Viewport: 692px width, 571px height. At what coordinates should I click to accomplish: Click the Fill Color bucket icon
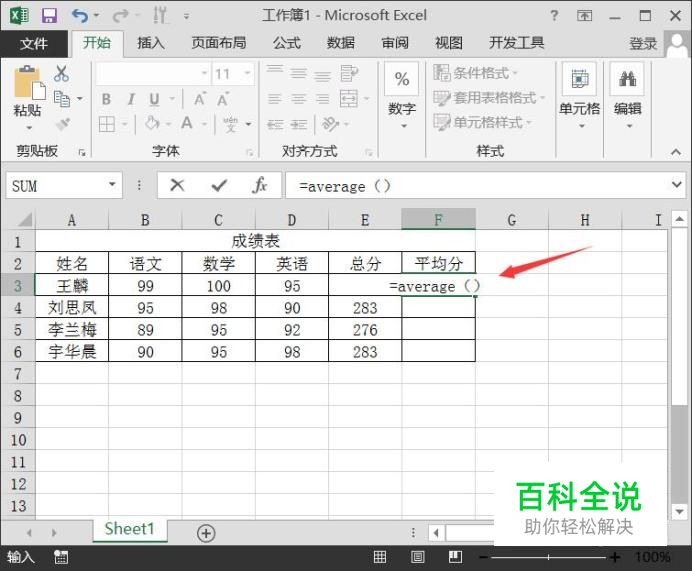[152, 123]
